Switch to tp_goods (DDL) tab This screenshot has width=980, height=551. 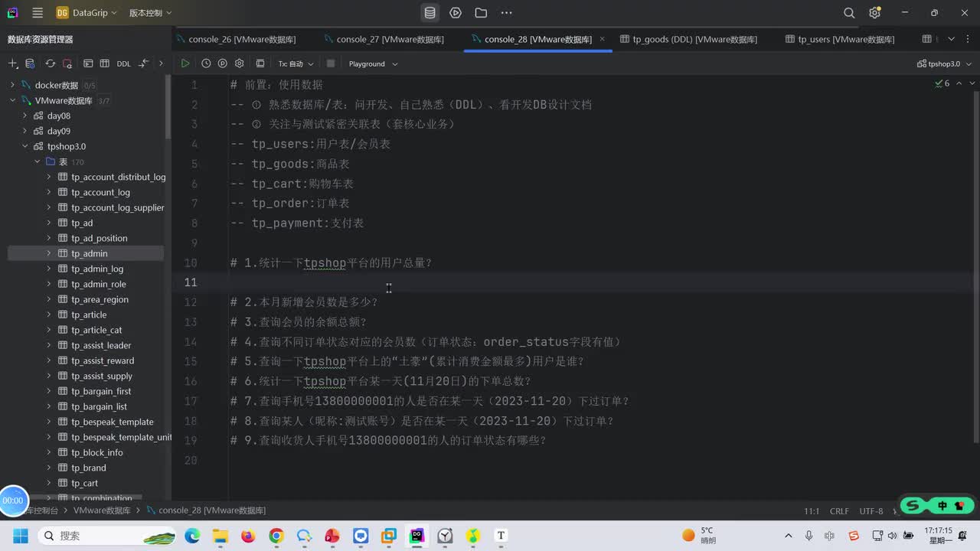click(x=688, y=39)
